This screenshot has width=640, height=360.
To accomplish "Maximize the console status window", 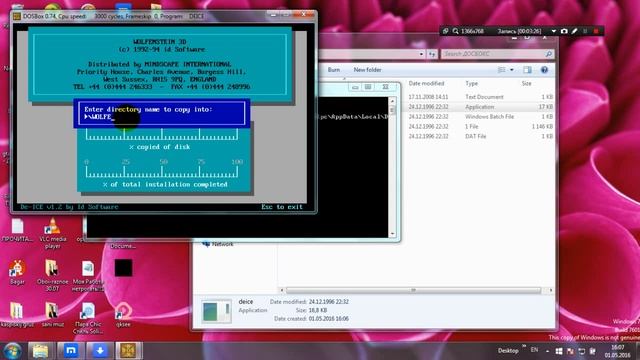I will coord(368,87).
